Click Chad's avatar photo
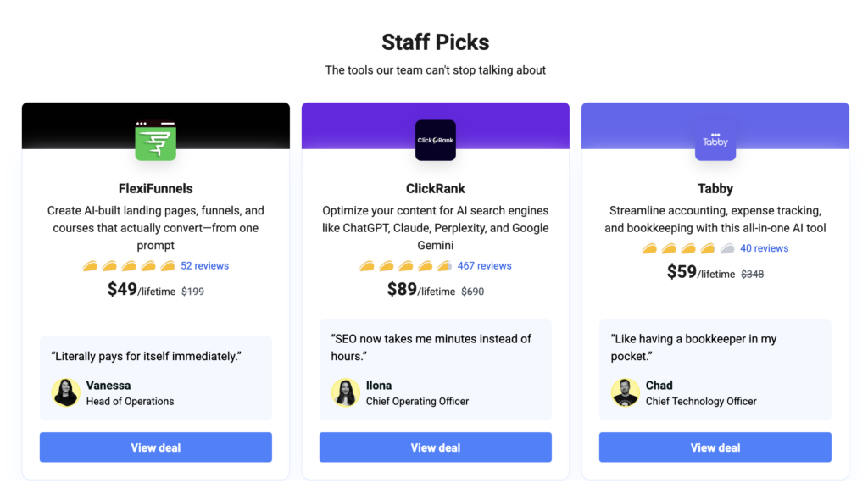The image size is (868, 489). (626, 392)
